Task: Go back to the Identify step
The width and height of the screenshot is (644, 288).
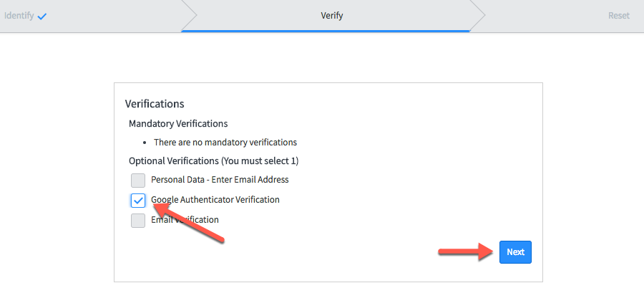Action: [19, 16]
